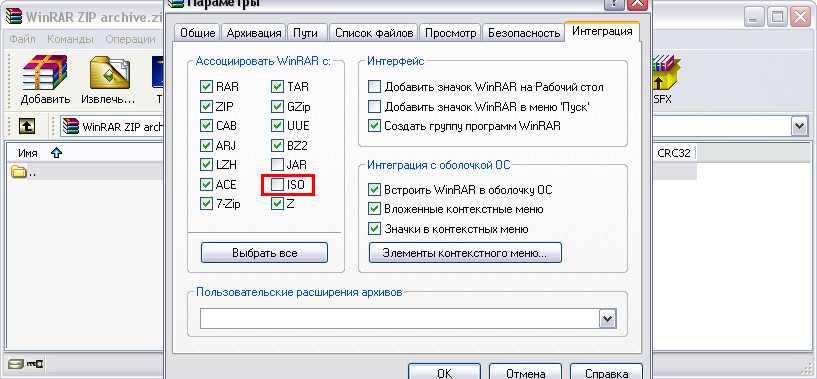This screenshot has height=379, width=817.
Task: Open the WinRAR address bar dropdown arrow
Action: (798, 126)
